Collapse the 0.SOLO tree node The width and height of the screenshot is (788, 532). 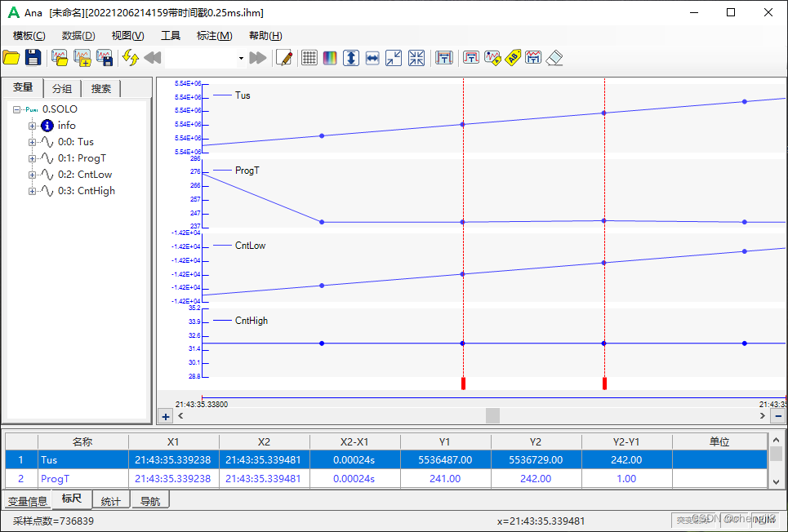(16, 109)
